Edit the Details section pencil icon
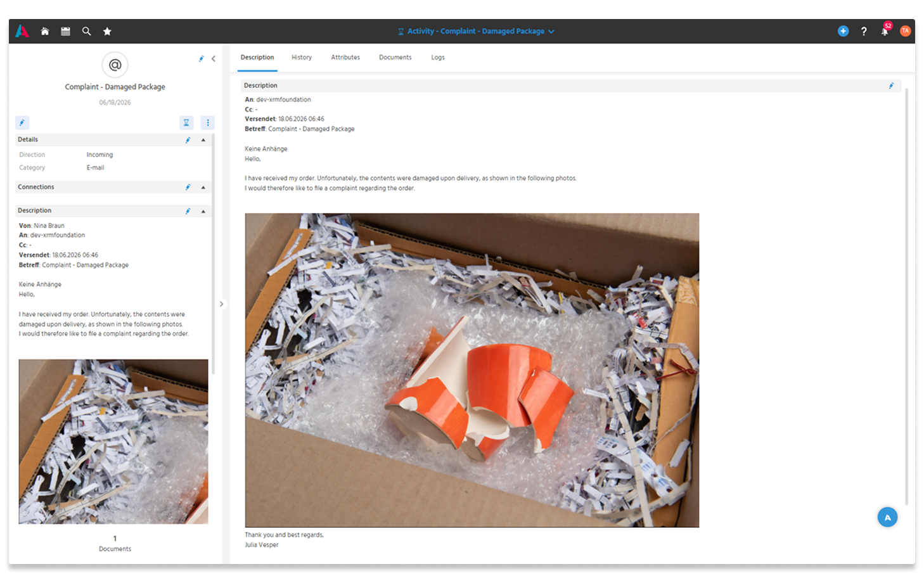 (x=188, y=139)
